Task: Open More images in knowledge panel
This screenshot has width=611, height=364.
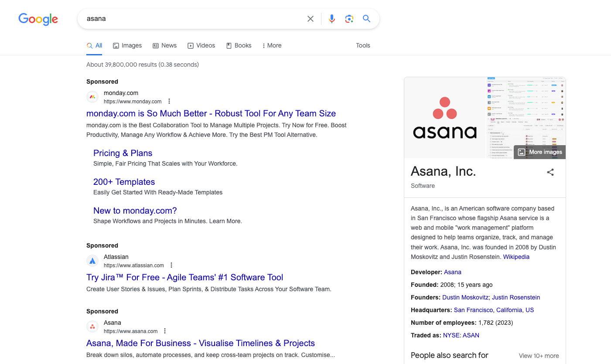Action: tap(540, 152)
